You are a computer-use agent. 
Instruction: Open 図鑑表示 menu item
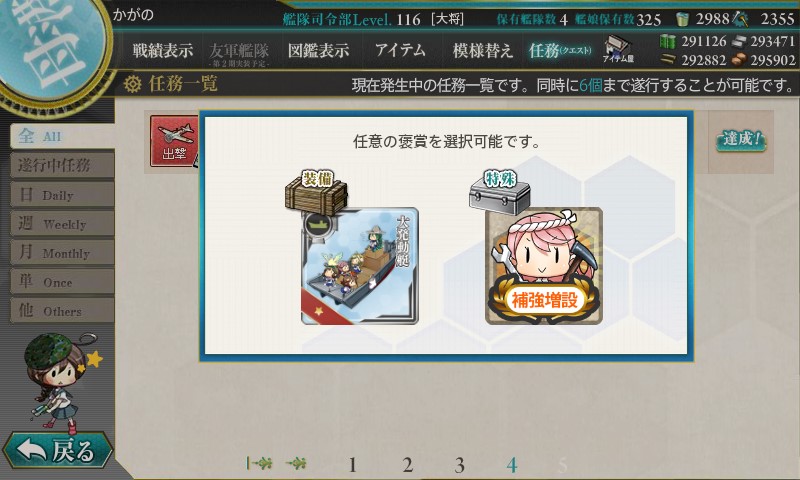pos(318,50)
